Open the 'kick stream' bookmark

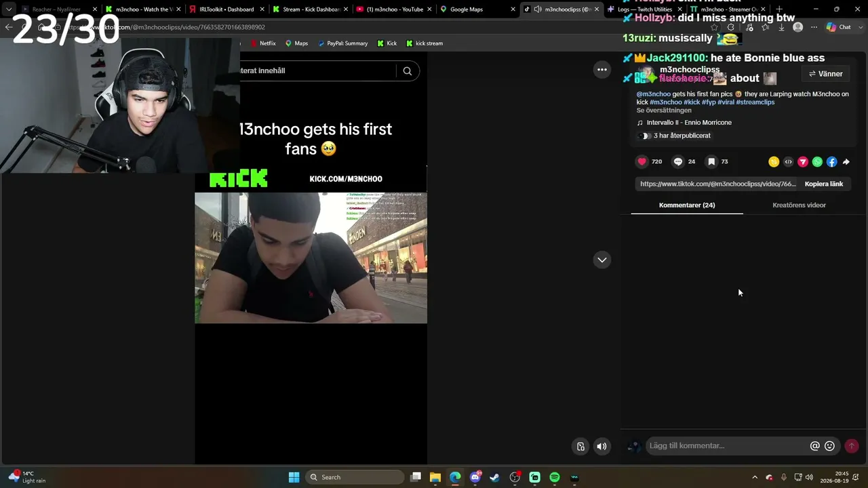pyautogui.click(x=425, y=43)
